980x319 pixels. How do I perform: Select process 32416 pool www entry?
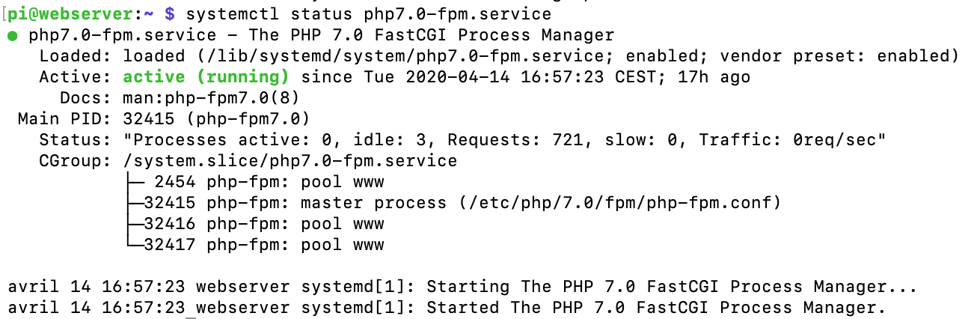pyautogui.click(x=263, y=224)
